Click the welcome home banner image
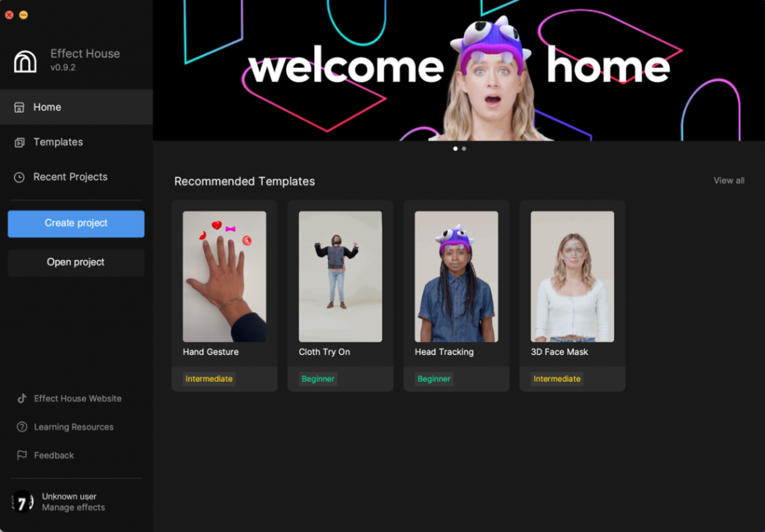This screenshot has width=765, height=532. click(459, 70)
